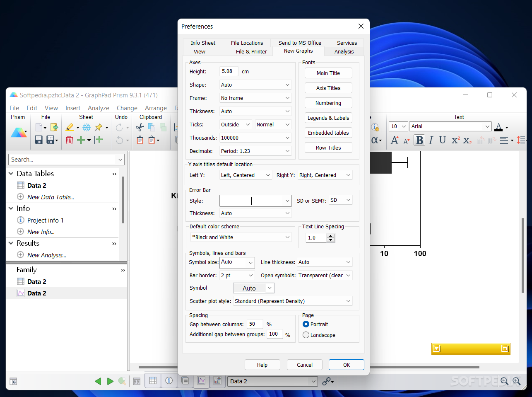This screenshot has width=532, height=397.
Task: Open the Thousands format dropdown
Action: click(255, 138)
